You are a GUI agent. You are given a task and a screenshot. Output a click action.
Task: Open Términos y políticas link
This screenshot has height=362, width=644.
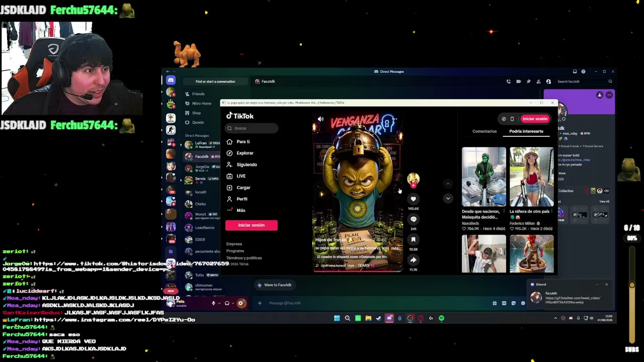[x=244, y=258]
